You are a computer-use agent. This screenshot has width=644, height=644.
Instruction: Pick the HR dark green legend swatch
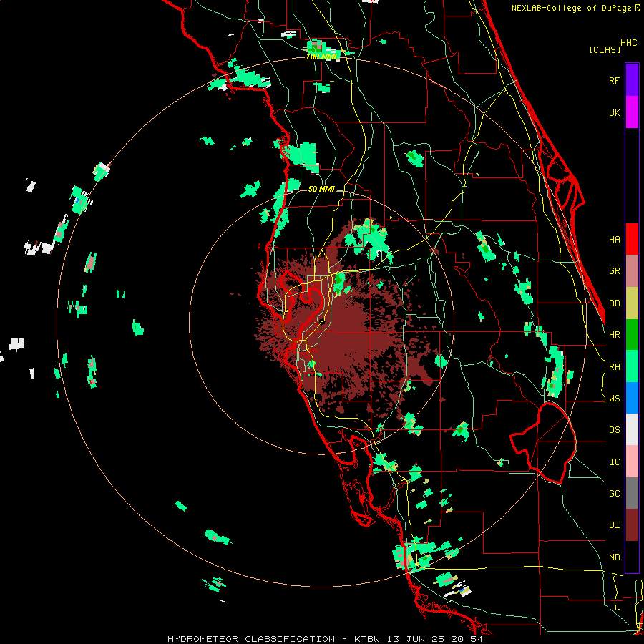tap(632, 335)
